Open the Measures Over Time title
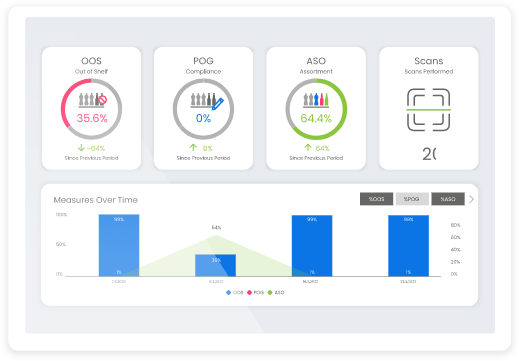519x361 pixels. coord(96,200)
